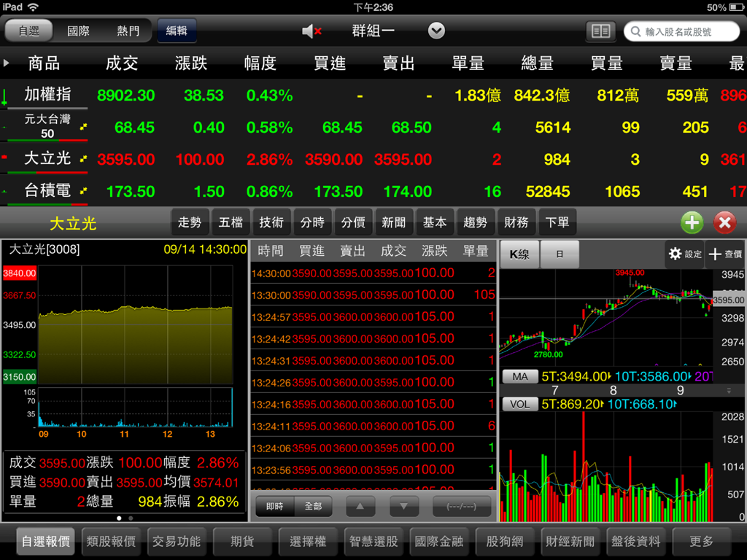Tap 下單 to place an order
This screenshot has width=747, height=560.
tap(558, 222)
